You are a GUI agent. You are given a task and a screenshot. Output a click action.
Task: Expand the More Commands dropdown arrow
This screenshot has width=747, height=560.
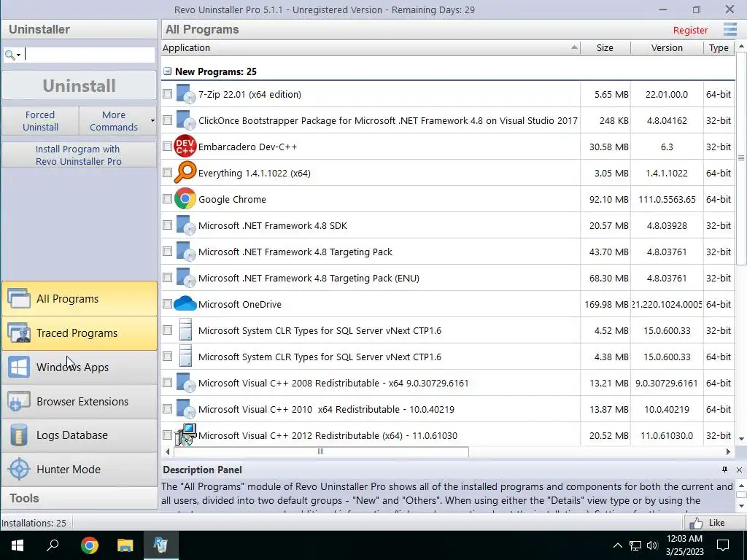pyautogui.click(x=152, y=120)
